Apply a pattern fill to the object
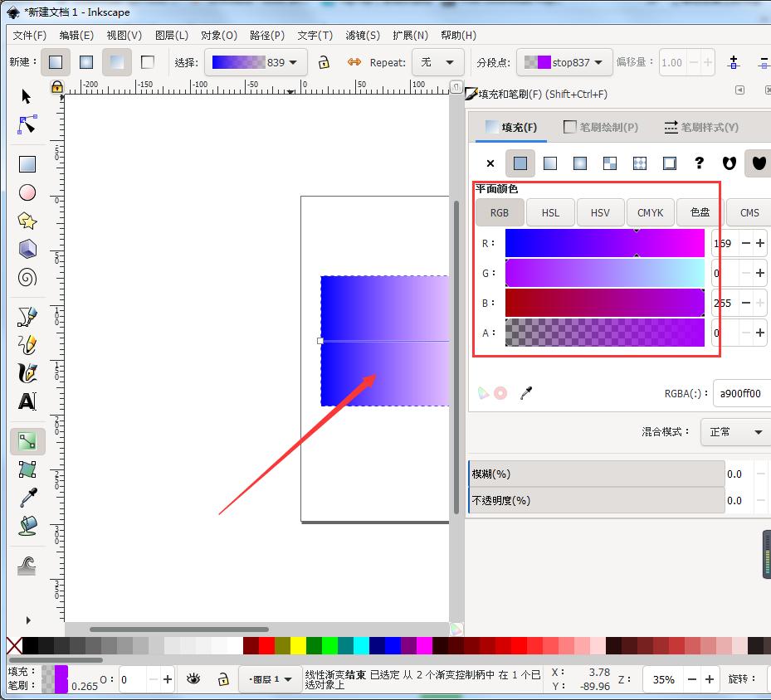Screen dimensions: 771x700 (x=610, y=163)
